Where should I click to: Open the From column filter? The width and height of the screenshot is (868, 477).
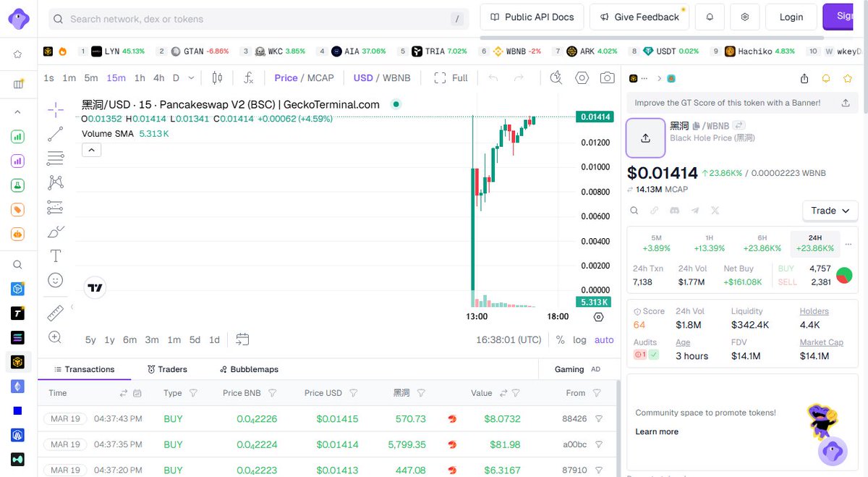597,393
